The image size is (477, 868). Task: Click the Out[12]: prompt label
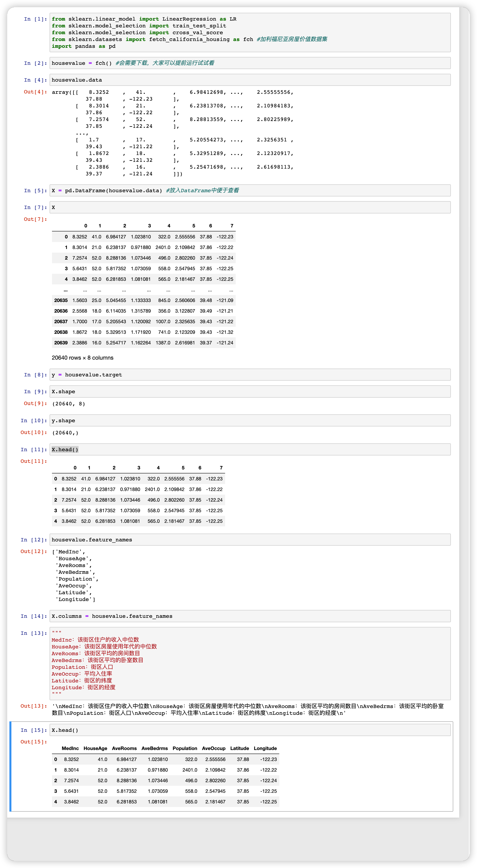[34, 551]
